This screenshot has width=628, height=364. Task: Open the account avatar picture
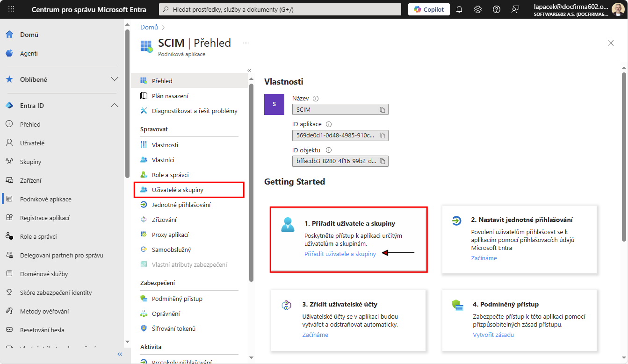[618, 9]
